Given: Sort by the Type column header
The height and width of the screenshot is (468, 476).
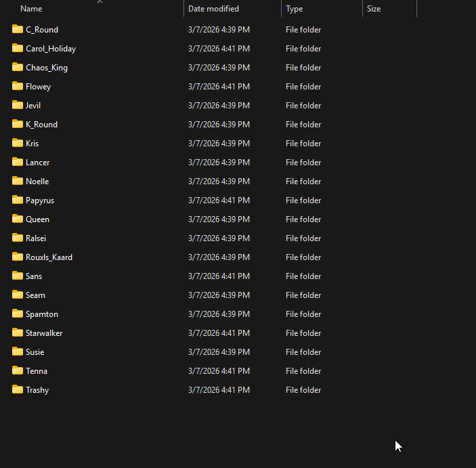Looking at the screenshot, I should [x=294, y=9].
